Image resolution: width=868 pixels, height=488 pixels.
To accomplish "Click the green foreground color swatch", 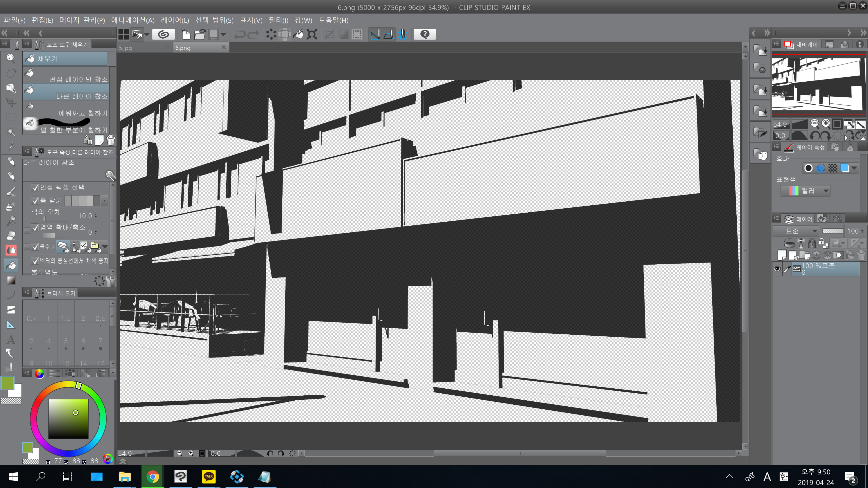I will (8, 383).
